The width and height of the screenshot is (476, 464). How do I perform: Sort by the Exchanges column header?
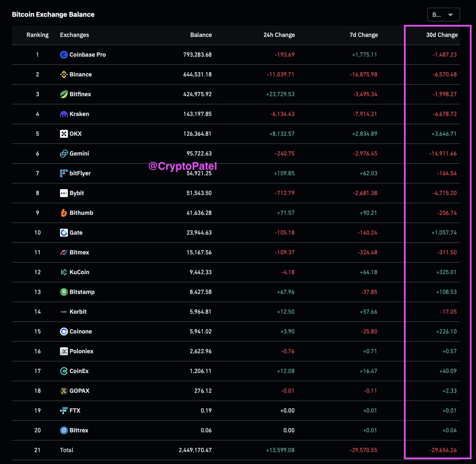coord(74,35)
